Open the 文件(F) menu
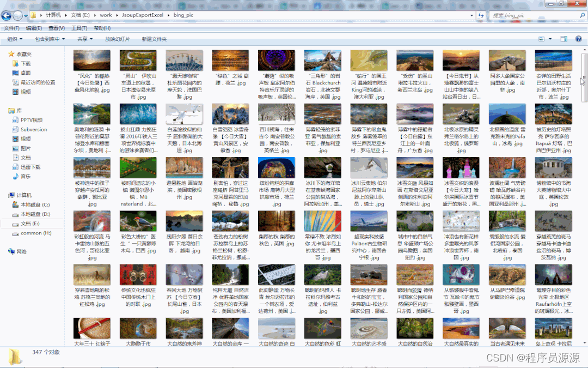This screenshot has width=588, height=368. click(x=11, y=28)
